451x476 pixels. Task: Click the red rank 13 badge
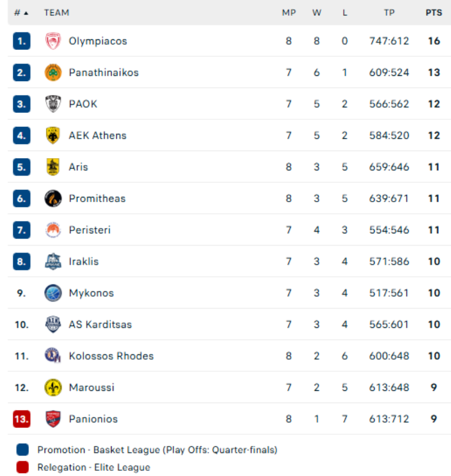pyautogui.click(x=22, y=419)
